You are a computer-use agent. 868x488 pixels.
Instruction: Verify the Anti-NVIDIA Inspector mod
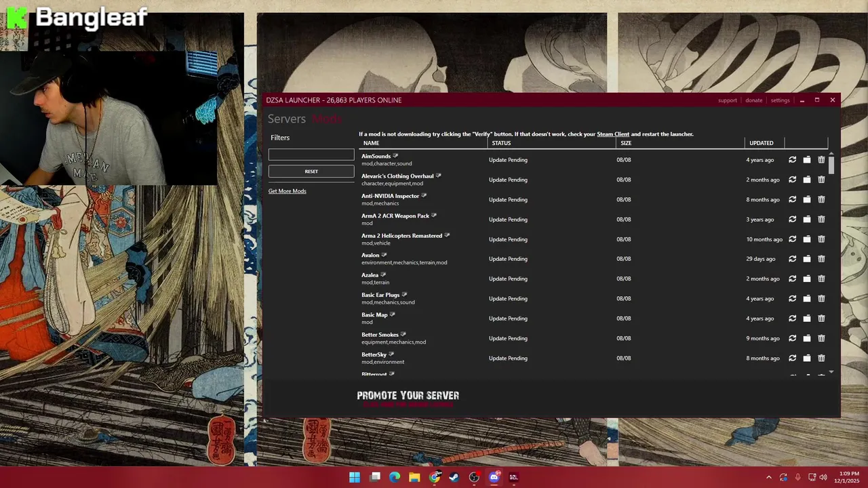coord(792,200)
